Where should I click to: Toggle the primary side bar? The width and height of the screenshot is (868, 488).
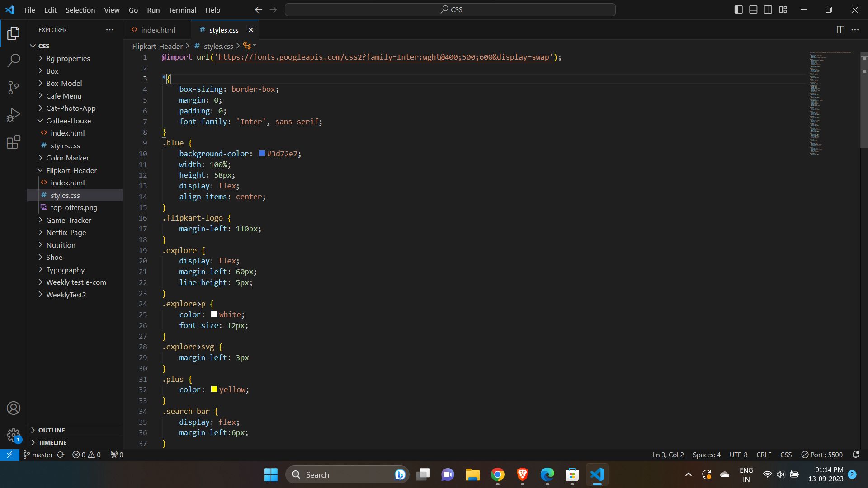tap(739, 9)
